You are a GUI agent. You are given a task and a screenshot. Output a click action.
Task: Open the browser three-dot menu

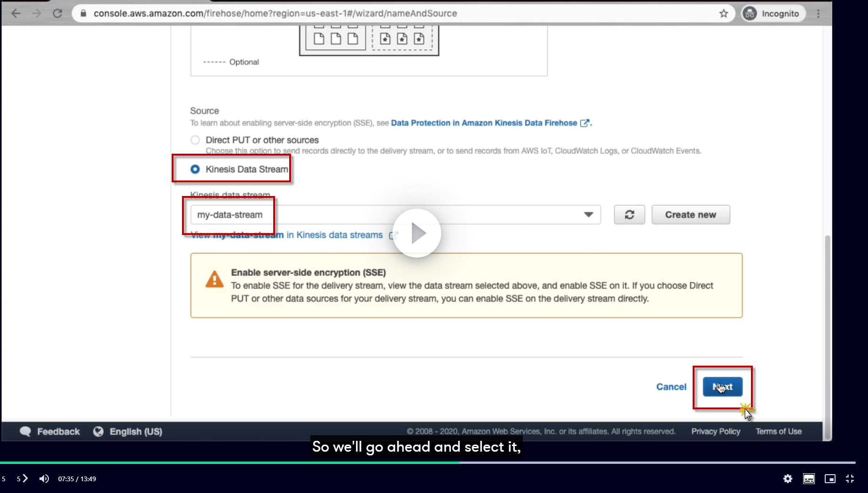click(818, 13)
